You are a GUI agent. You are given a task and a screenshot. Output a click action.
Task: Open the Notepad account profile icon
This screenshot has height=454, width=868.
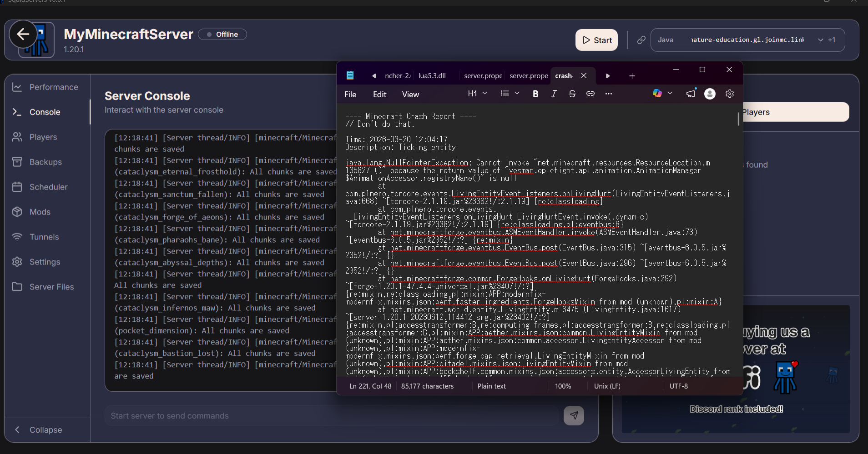point(710,94)
